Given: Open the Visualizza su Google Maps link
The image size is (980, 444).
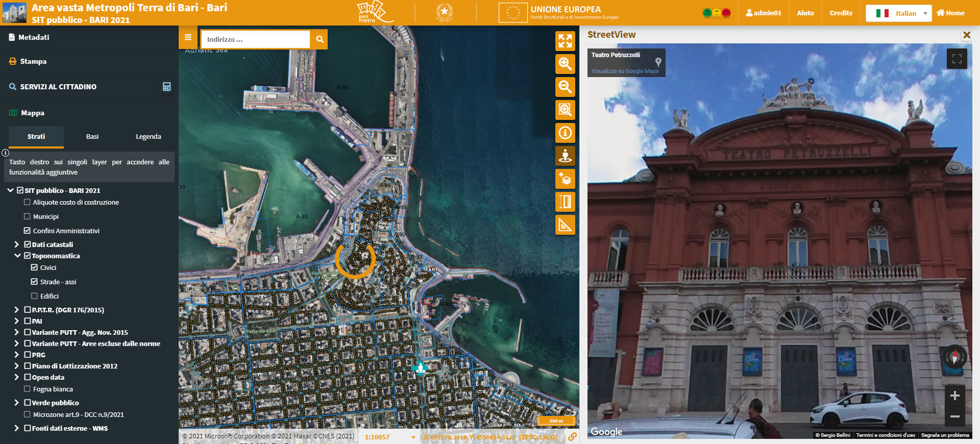Looking at the screenshot, I should pyautogui.click(x=625, y=71).
